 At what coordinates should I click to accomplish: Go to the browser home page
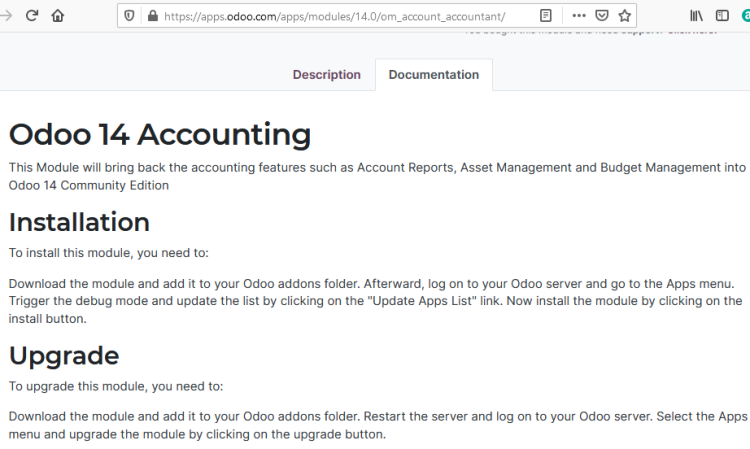[x=58, y=16]
